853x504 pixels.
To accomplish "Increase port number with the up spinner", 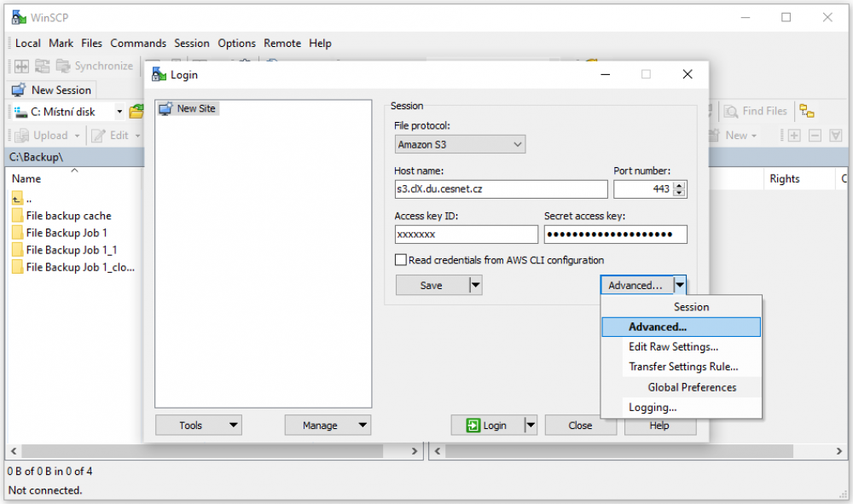I will [680, 185].
